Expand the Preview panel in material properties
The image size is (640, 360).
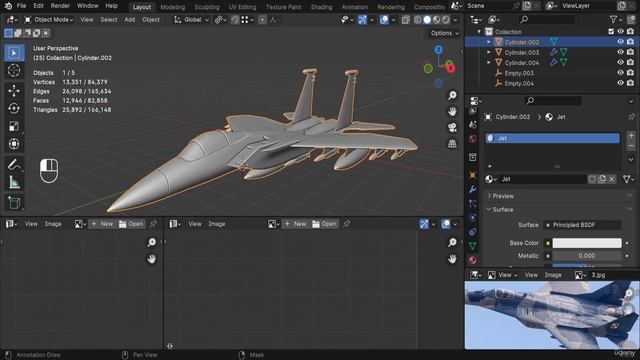[x=503, y=196]
